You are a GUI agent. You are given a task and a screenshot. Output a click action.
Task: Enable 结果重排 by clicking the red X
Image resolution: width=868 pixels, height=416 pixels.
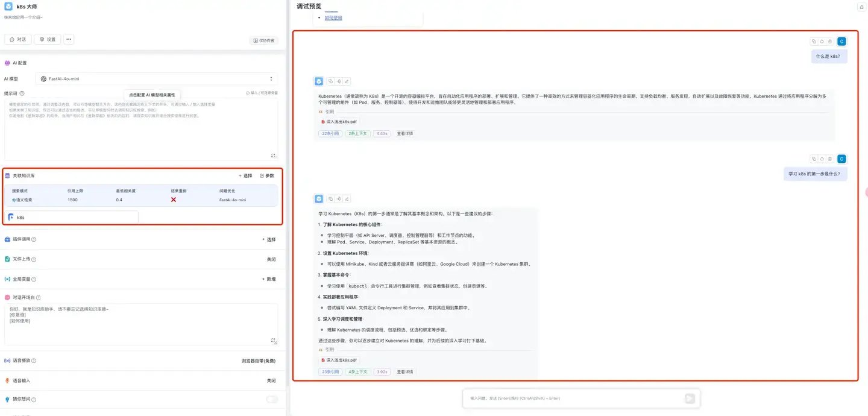(174, 199)
